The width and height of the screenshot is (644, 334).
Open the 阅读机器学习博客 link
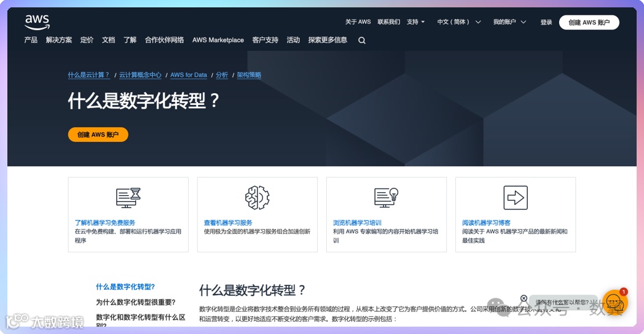[x=486, y=222]
